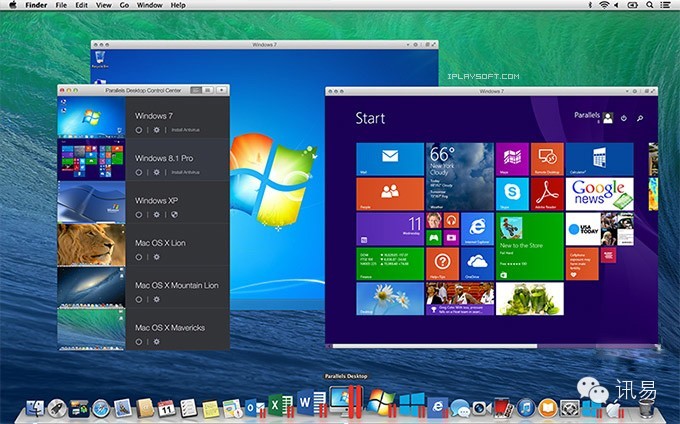Open the File menu

pos(61,5)
